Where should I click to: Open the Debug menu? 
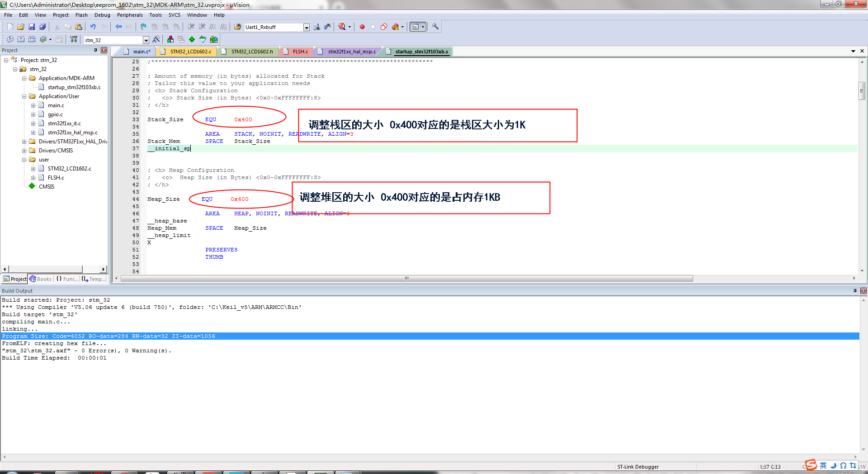pyautogui.click(x=102, y=15)
